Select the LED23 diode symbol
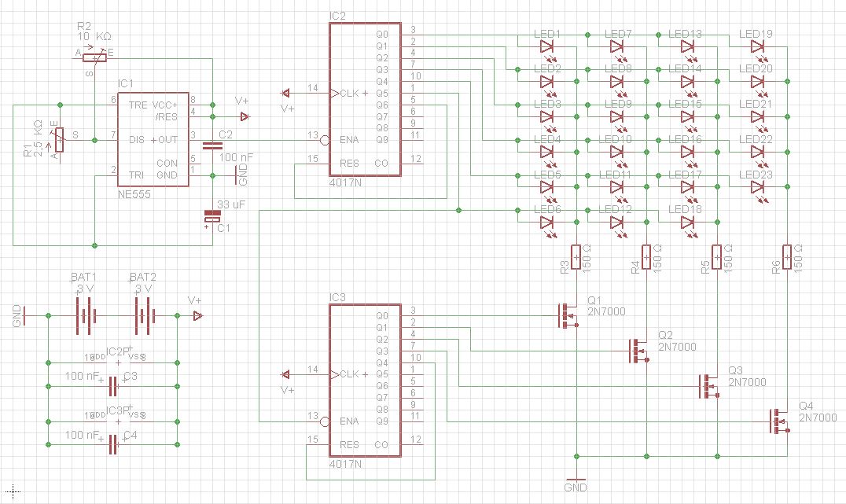The image size is (846, 504). 758,187
